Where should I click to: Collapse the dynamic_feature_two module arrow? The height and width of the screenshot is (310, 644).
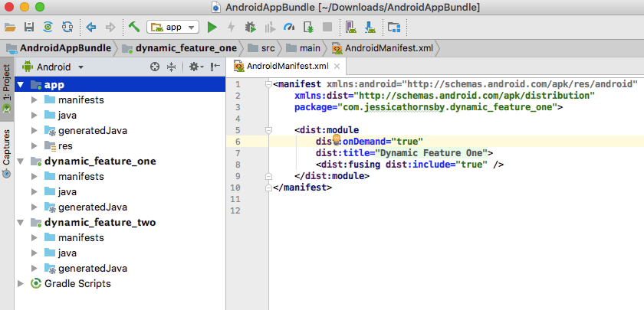(x=21, y=223)
